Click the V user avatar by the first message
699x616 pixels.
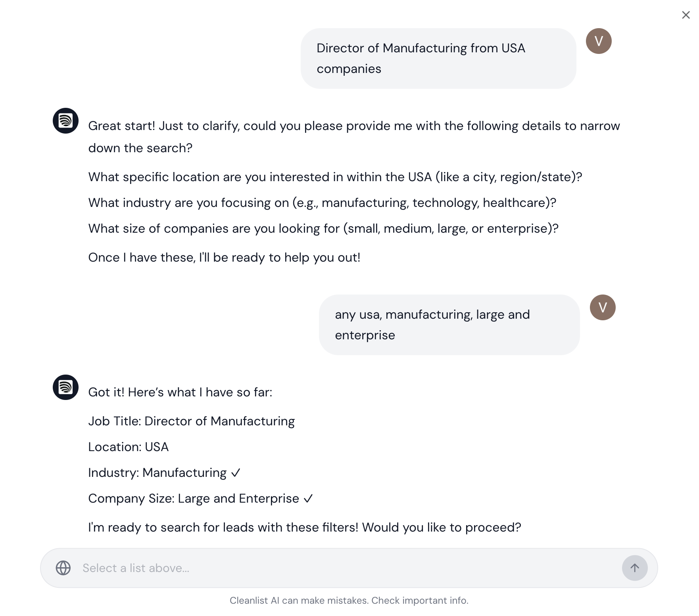[x=600, y=40]
